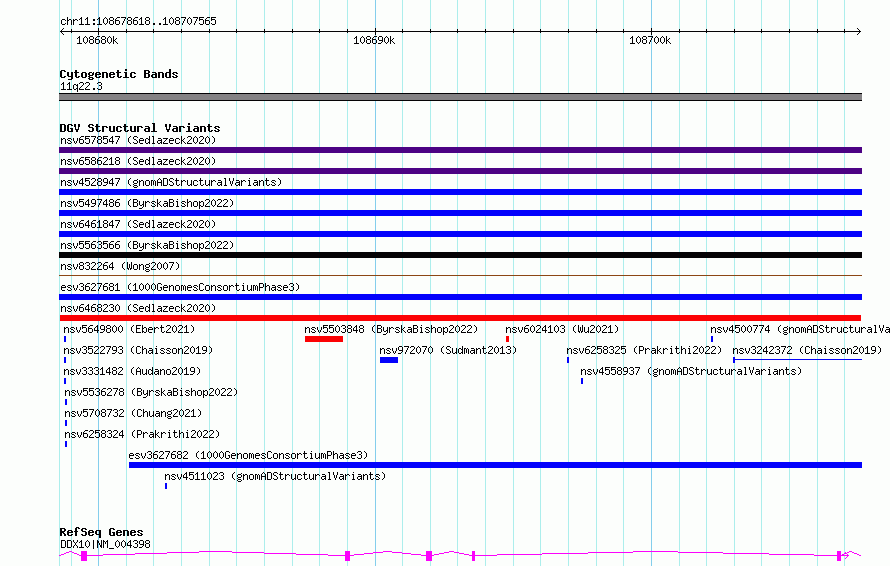890x566 pixels.
Task: Click the 108680k ruler label
Action: click(x=97, y=40)
